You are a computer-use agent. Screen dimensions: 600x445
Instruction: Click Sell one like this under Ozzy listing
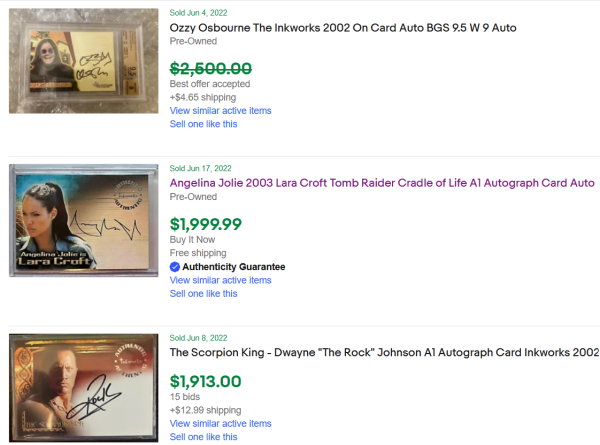[x=203, y=124]
